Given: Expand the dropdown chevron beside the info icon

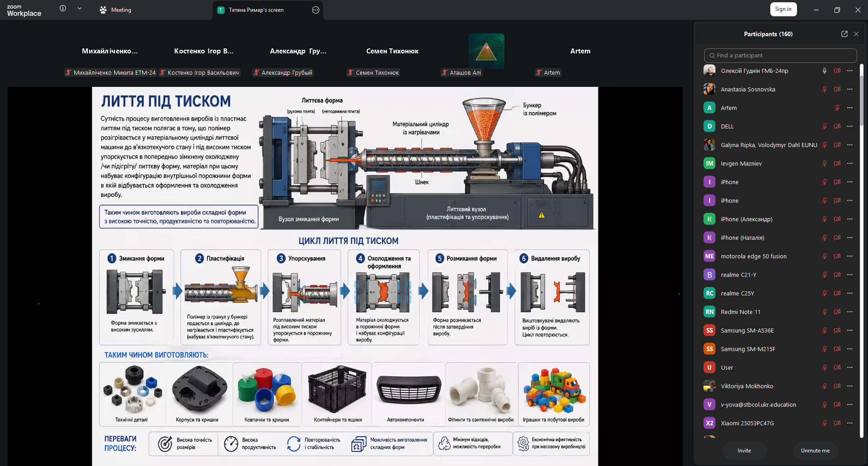Looking at the screenshot, I should coord(80,9).
